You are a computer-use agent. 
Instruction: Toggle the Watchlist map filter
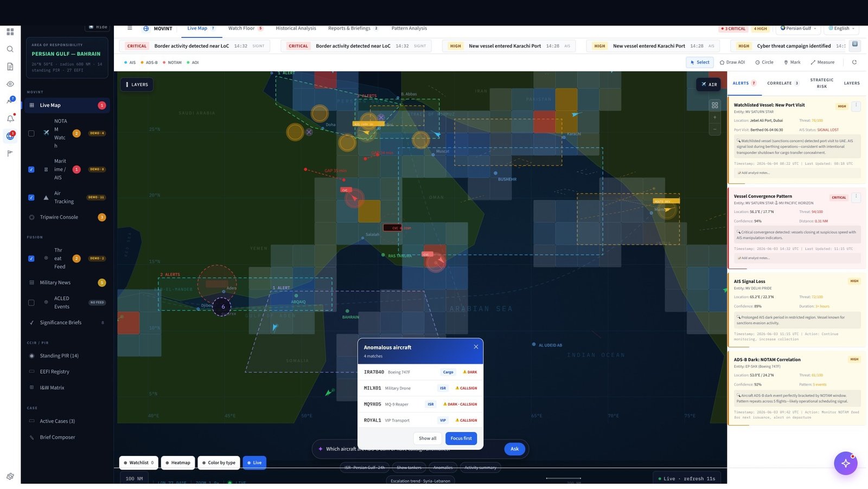point(139,462)
